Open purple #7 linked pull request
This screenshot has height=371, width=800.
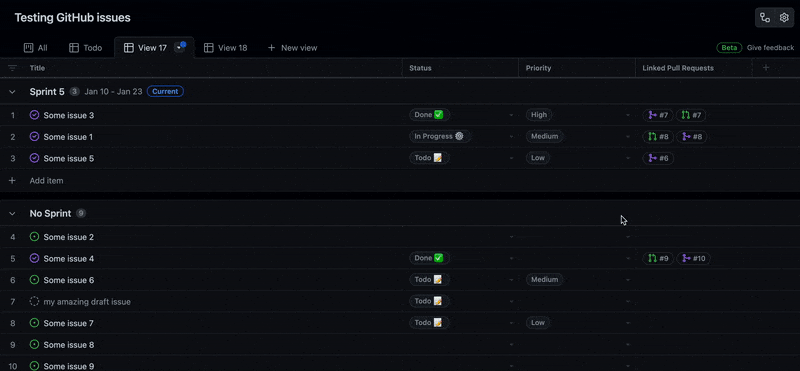pyautogui.click(x=658, y=115)
